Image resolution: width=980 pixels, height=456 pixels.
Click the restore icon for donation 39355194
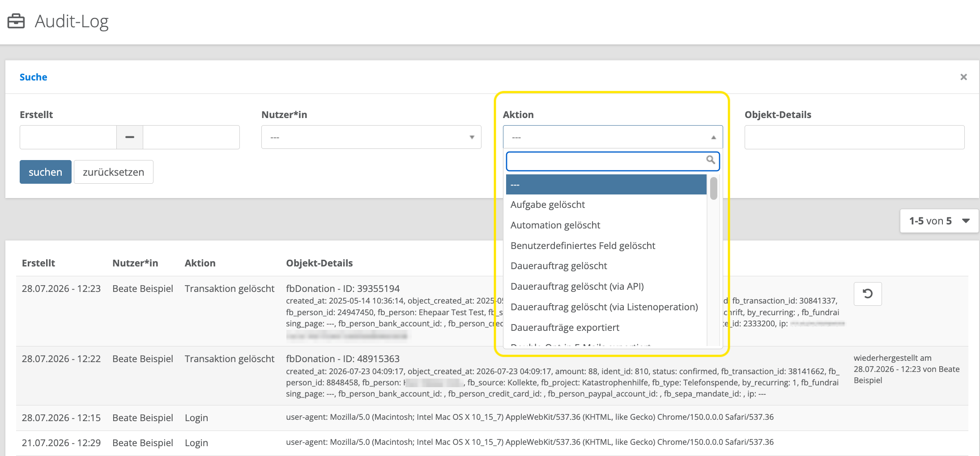868,294
